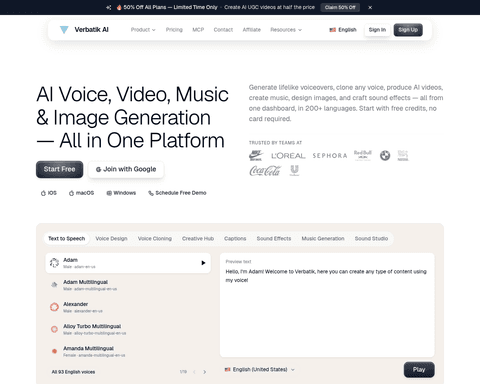Open the Captions tab
The height and width of the screenshot is (384, 480).
coord(235,239)
